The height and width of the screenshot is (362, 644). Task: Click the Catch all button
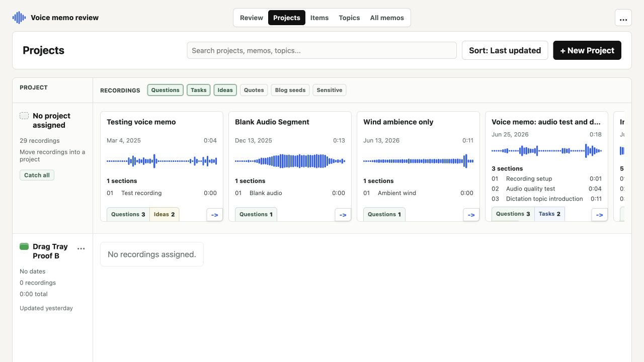tap(37, 175)
